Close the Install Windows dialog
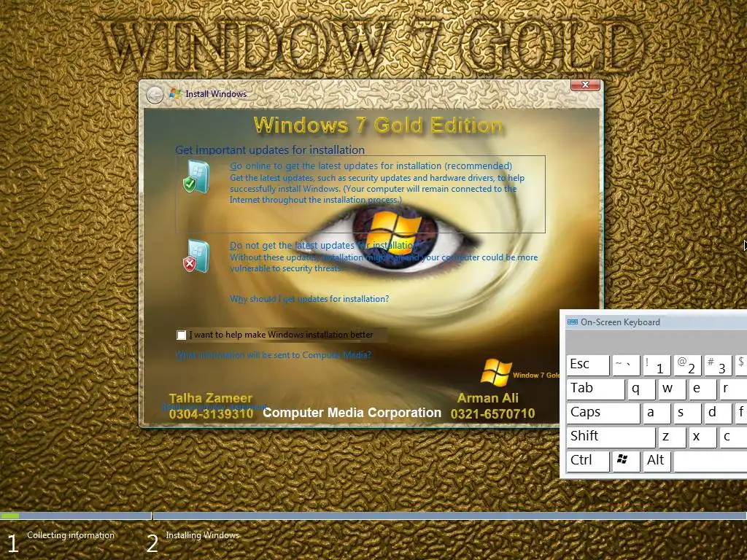Screen dimensions: 747x560 586,85
